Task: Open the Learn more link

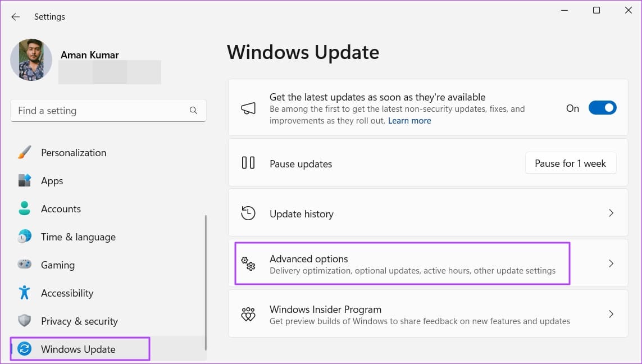Action: 409,120
